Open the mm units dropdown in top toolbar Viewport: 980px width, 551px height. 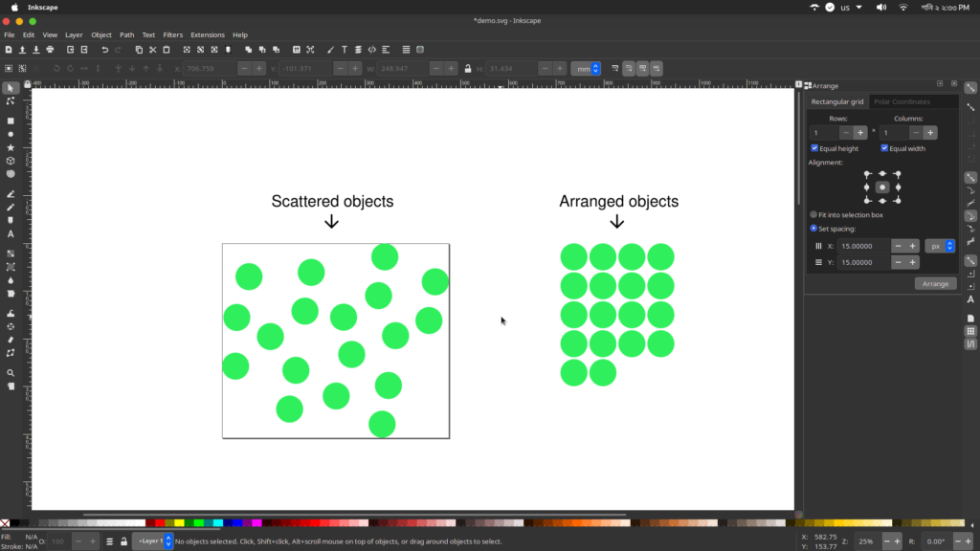[x=586, y=68]
